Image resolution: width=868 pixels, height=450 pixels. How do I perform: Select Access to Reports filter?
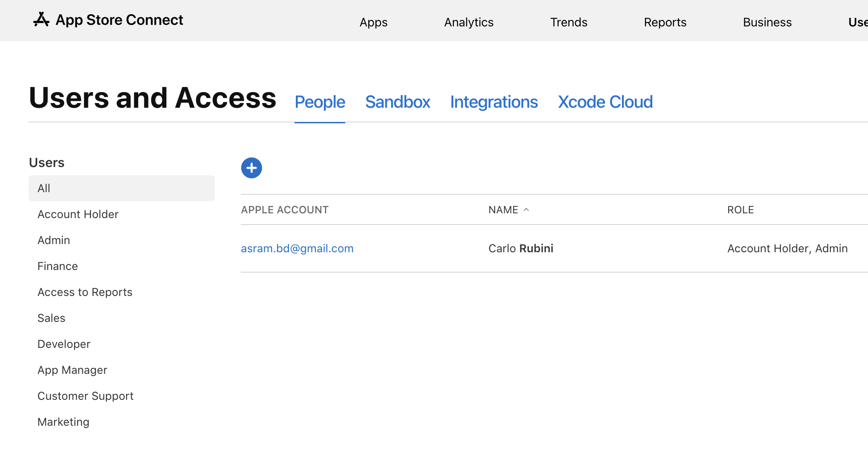click(x=85, y=292)
